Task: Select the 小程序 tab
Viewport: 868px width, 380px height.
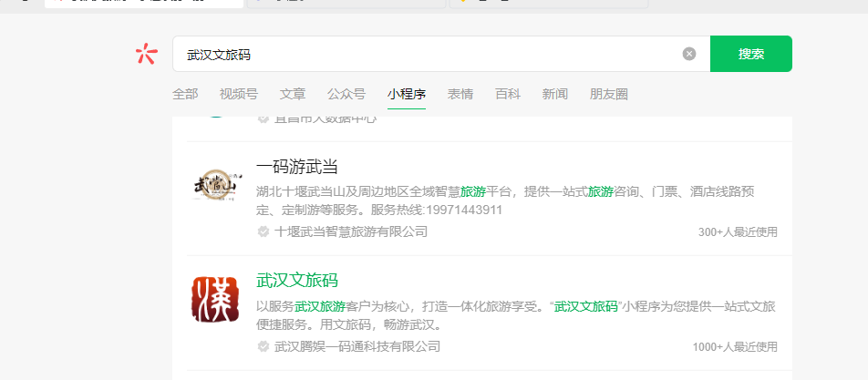Action: click(x=407, y=94)
